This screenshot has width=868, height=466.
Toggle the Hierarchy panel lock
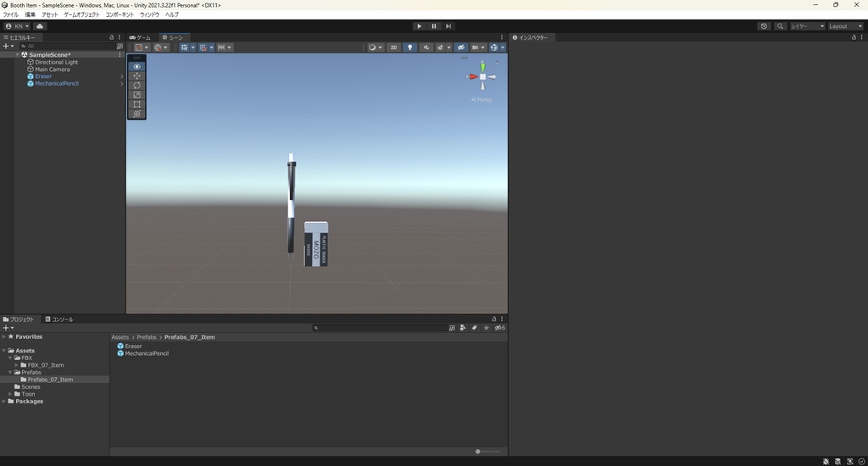click(x=111, y=37)
